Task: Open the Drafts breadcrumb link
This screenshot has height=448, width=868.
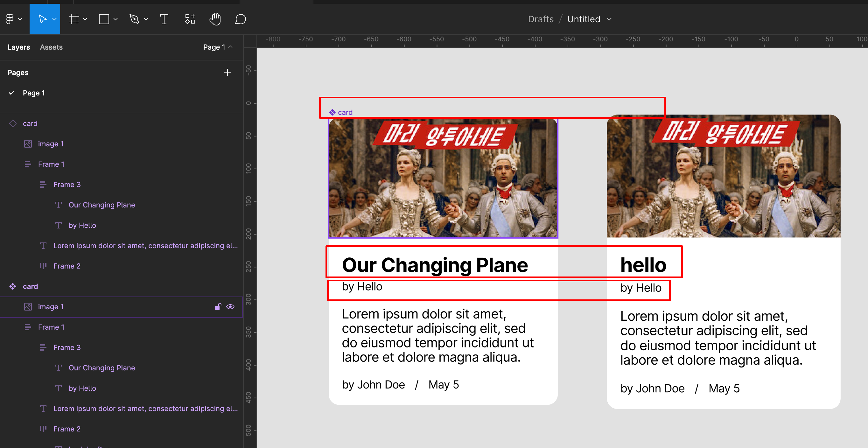Action: coord(541,19)
